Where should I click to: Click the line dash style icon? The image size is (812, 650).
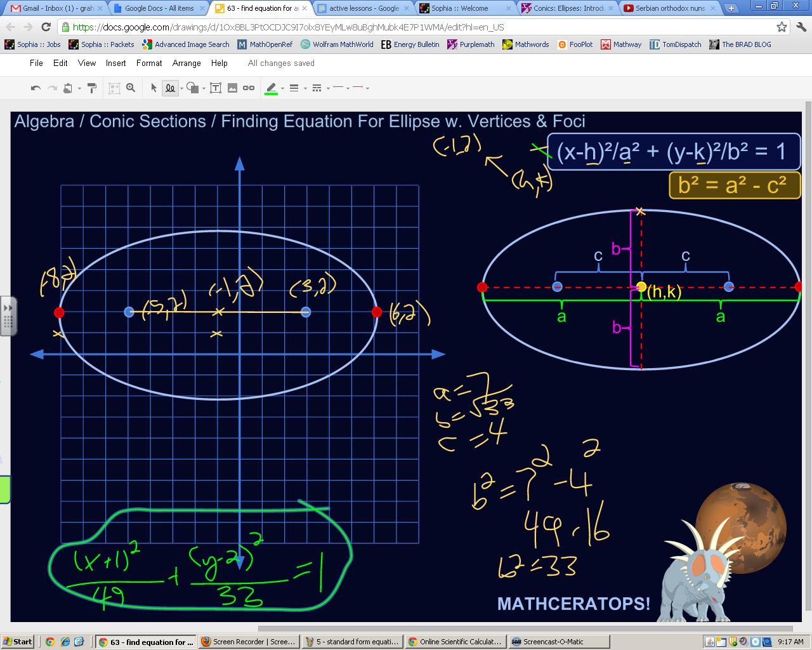pos(317,88)
